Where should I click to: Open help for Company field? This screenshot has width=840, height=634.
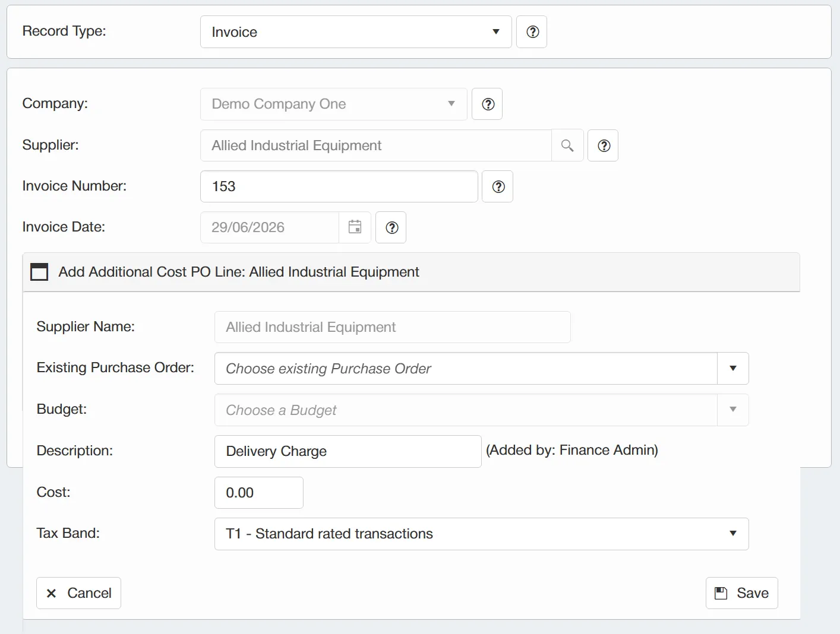pyautogui.click(x=487, y=104)
